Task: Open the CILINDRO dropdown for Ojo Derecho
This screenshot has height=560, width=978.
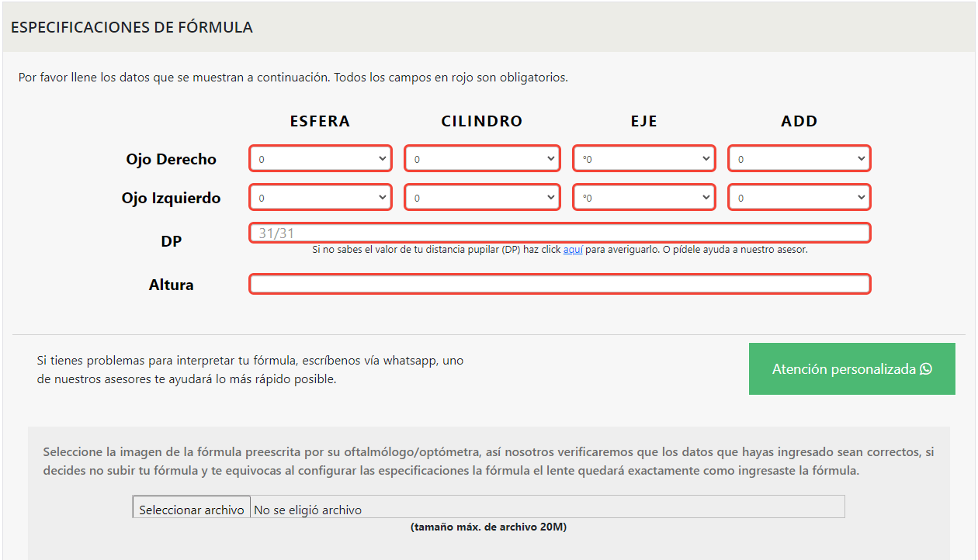Action: pyautogui.click(x=481, y=158)
